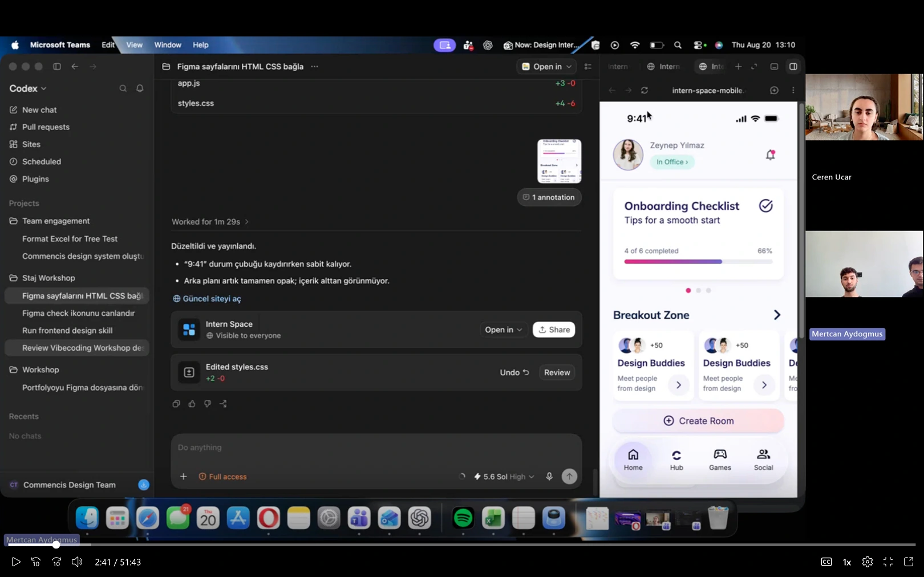Open the bell notification in phone preview
The width and height of the screenshot is (924, 577).
[770, 155]
